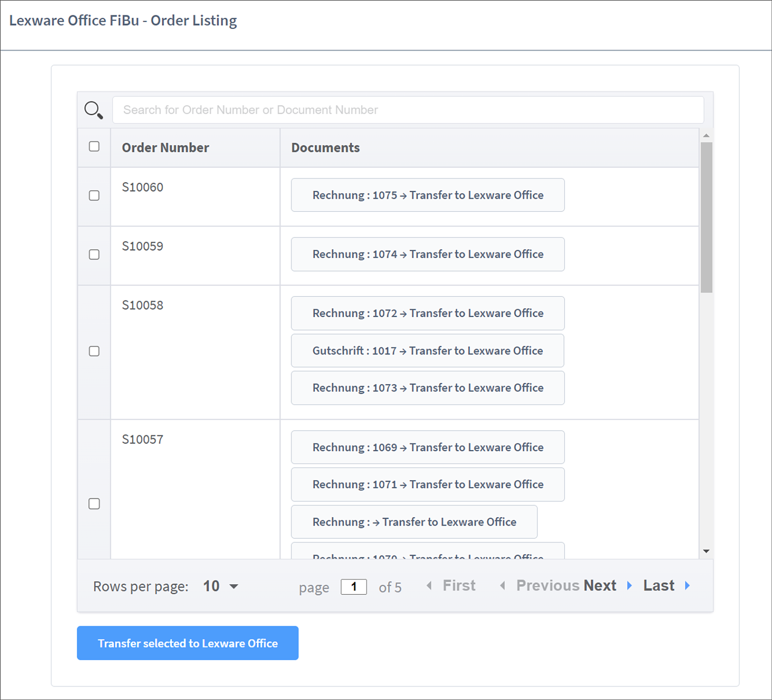Click order number S10057
The height and width of the screenshot is (700, 772).
[142, 439]
